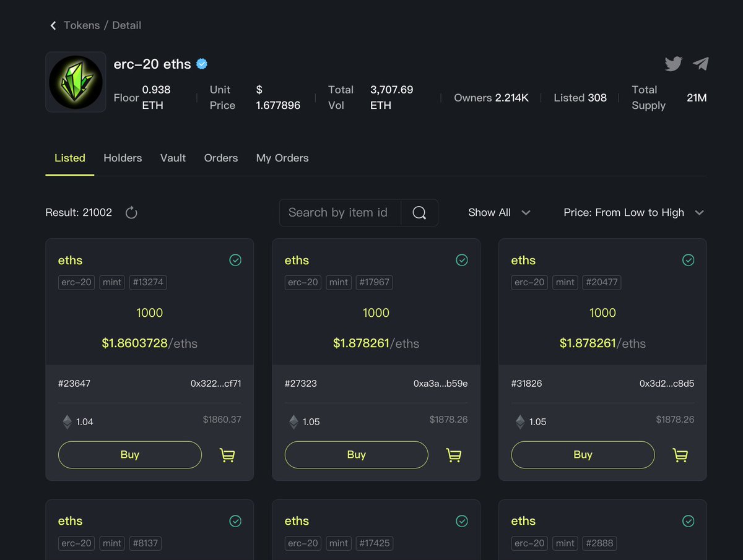Click the Listed 308 stat
Viewport: 743px width, 560px height.
(580, 98)
